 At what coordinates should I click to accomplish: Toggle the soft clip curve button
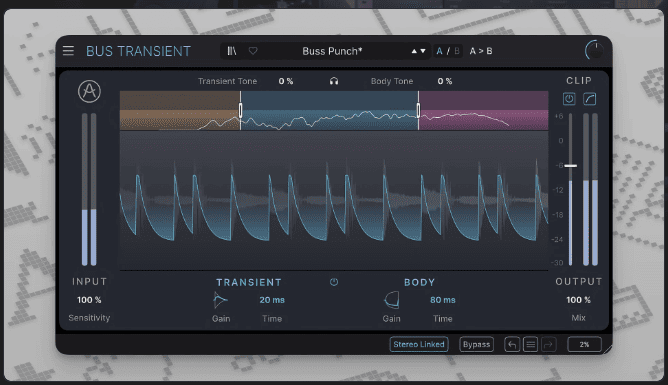(590, 99)
